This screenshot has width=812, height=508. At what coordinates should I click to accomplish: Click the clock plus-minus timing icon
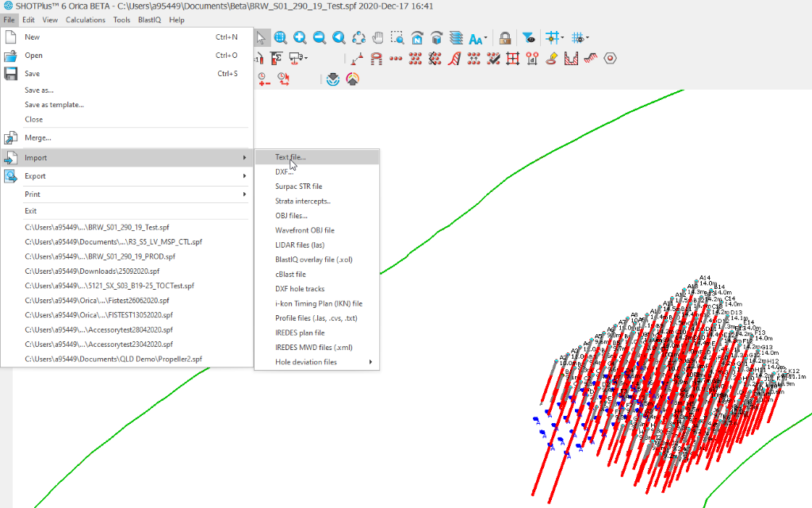[264, 79]
